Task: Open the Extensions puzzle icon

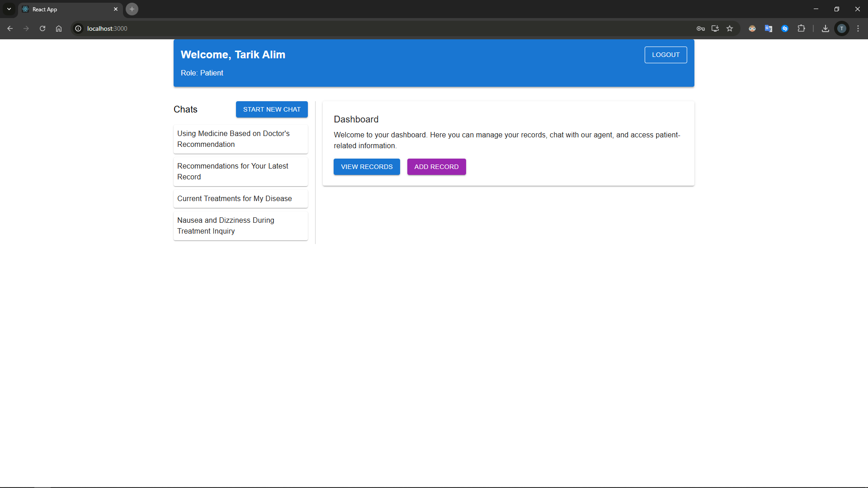Action: [x=801, y=28]
